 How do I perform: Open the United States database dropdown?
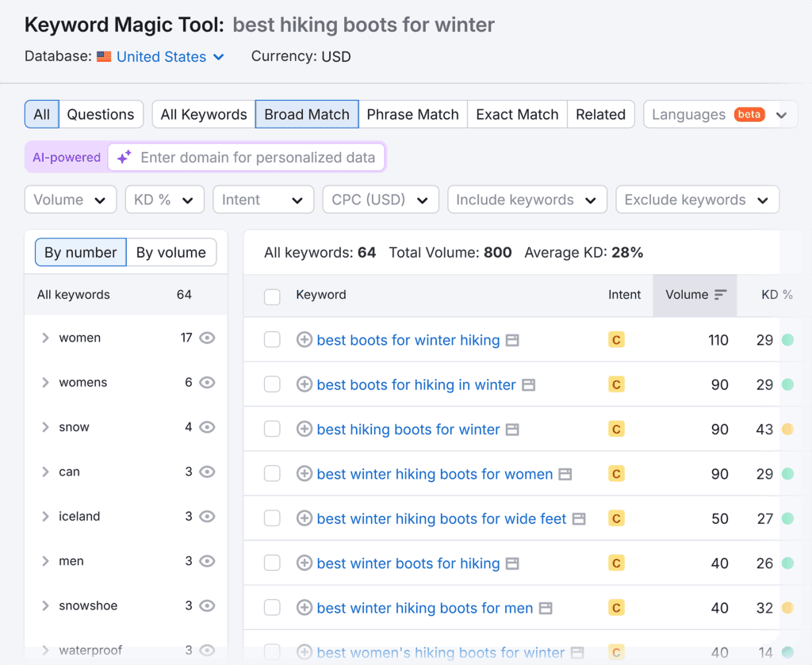(x=170, y=57)
